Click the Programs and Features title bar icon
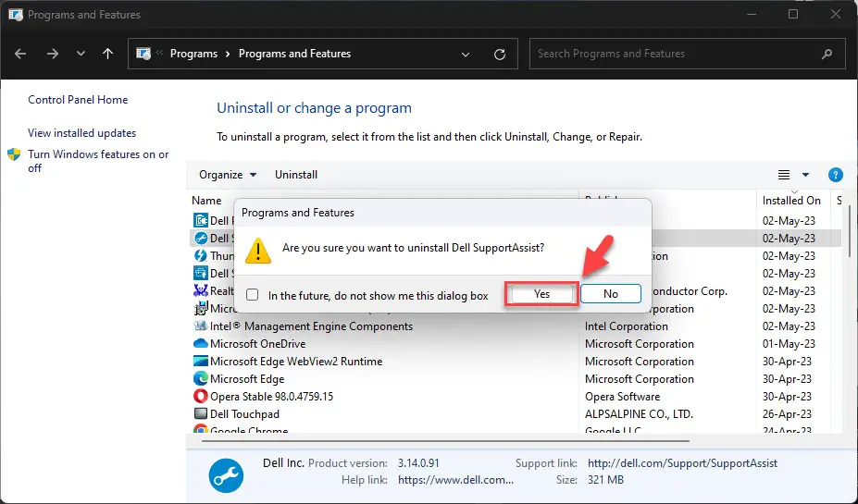 pyautogui.click(x=16, y=14)
